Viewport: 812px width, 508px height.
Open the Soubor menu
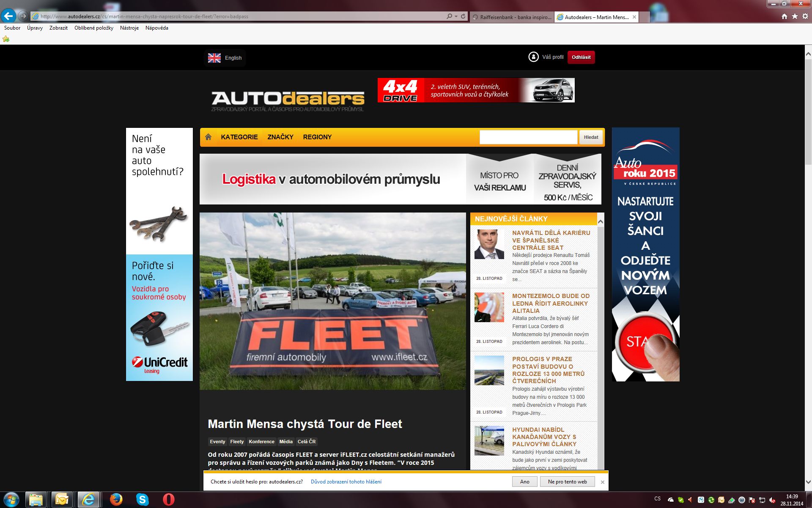click(12, 28)
